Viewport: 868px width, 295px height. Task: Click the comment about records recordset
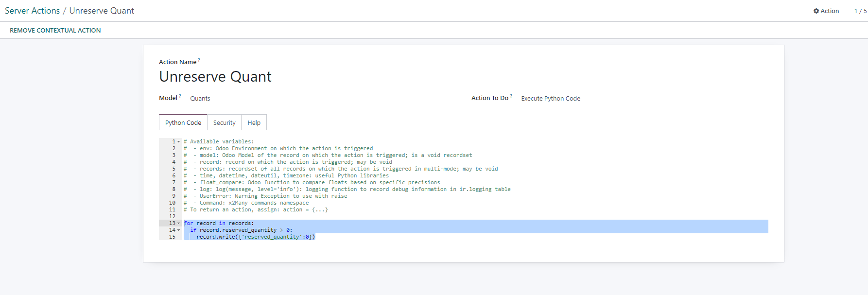coord(341,169)
